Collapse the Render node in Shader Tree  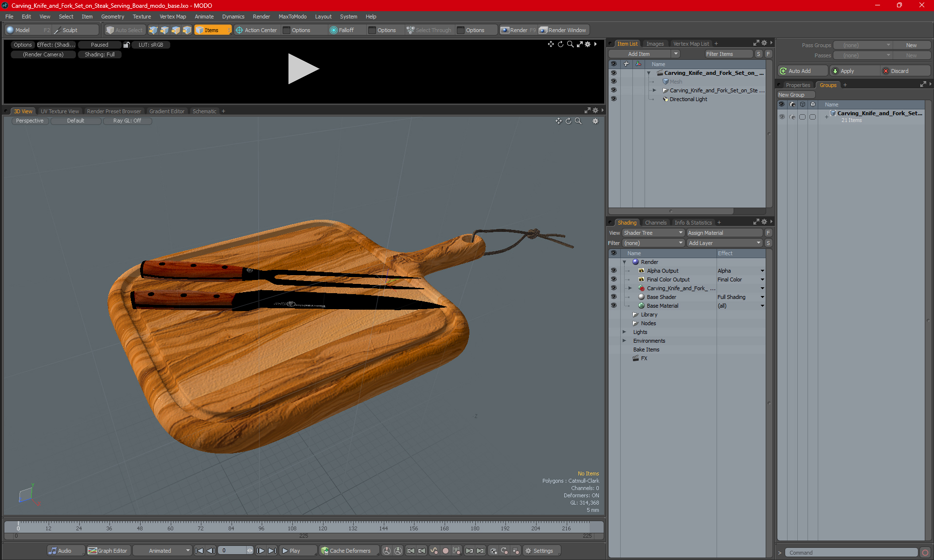click(624, 262)
